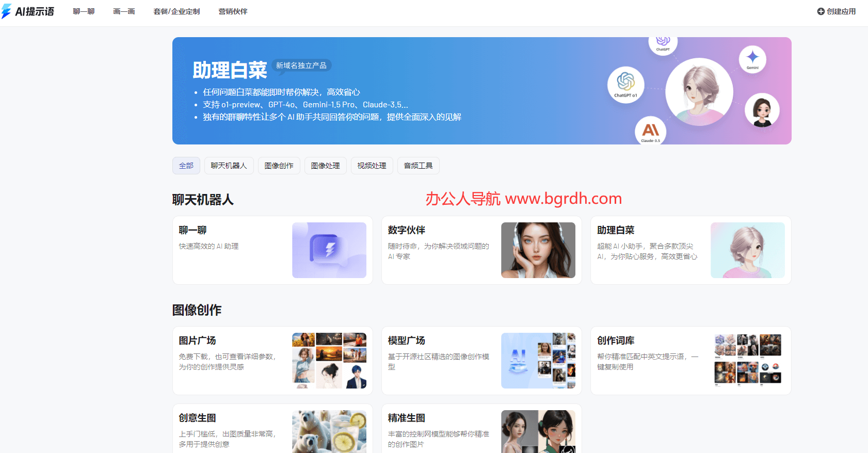Click the 图片广场 photo collage thumbnail
The height and width of the screenshot is (453, 868).
click(329, 361)
